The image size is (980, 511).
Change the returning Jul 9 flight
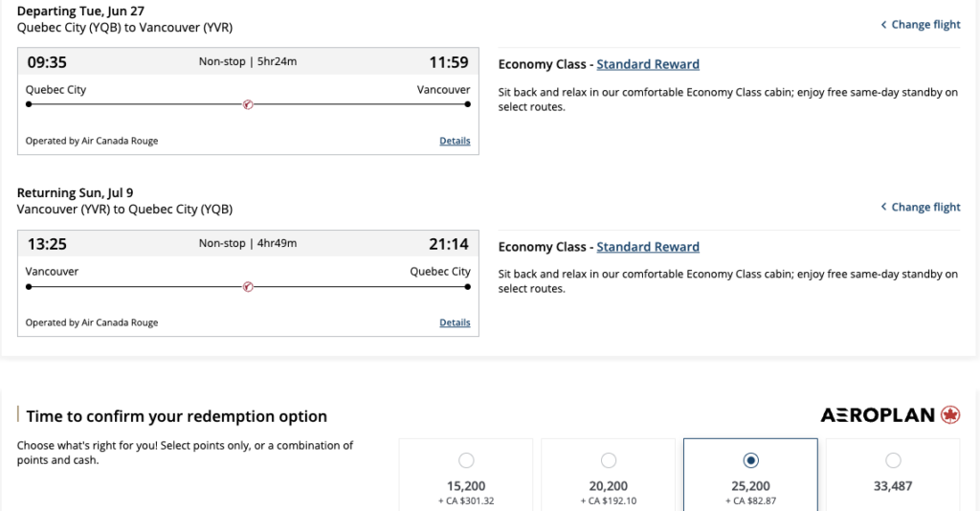pyautogui.click(x=925, y=207)
